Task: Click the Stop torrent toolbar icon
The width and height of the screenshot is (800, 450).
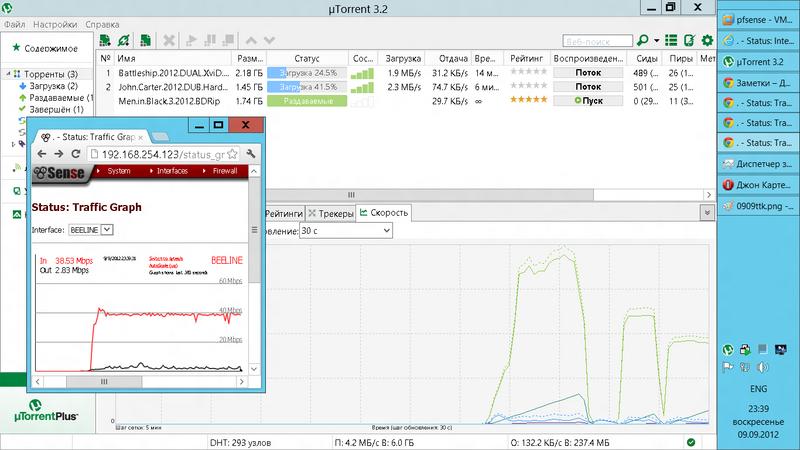Action: (228, 40)
